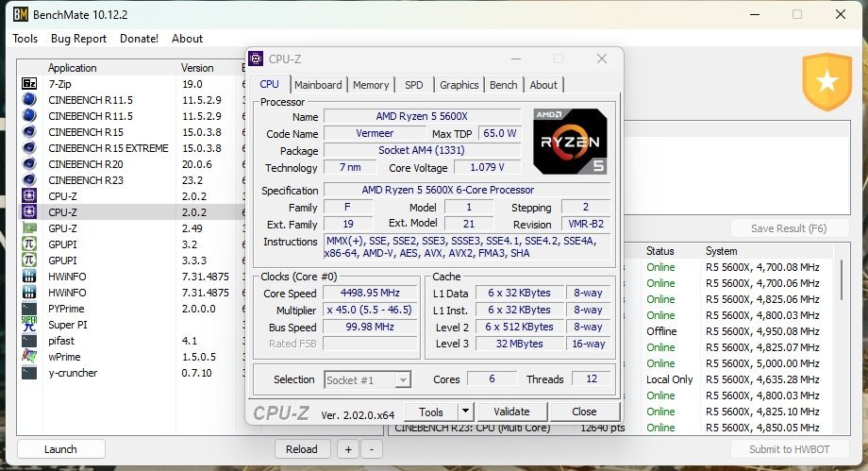
Task: Open the Tools button dropdown arrow in CPU-Z
Action: (465, 412)
